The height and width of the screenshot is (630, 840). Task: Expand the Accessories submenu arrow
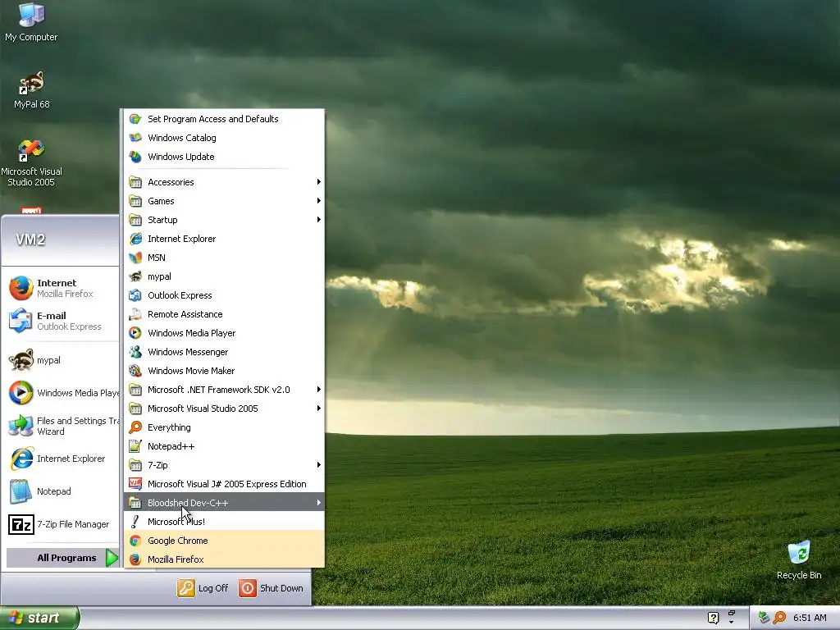tap(319, 182)
